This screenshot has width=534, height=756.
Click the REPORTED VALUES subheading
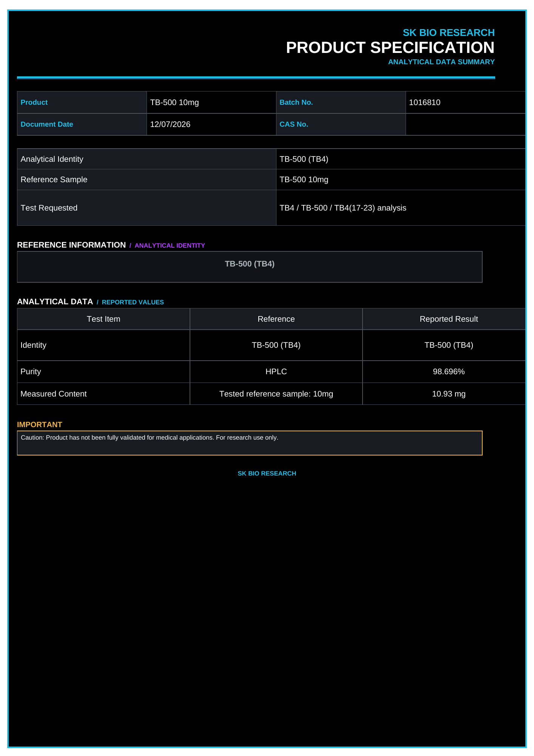133,302
